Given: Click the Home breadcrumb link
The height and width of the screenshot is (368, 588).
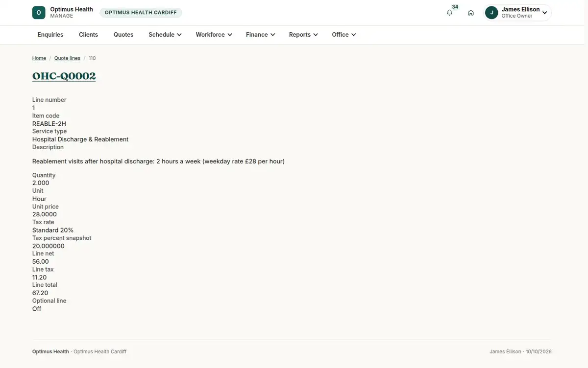Looking at the screenshot, I should (x=39, y=58).
